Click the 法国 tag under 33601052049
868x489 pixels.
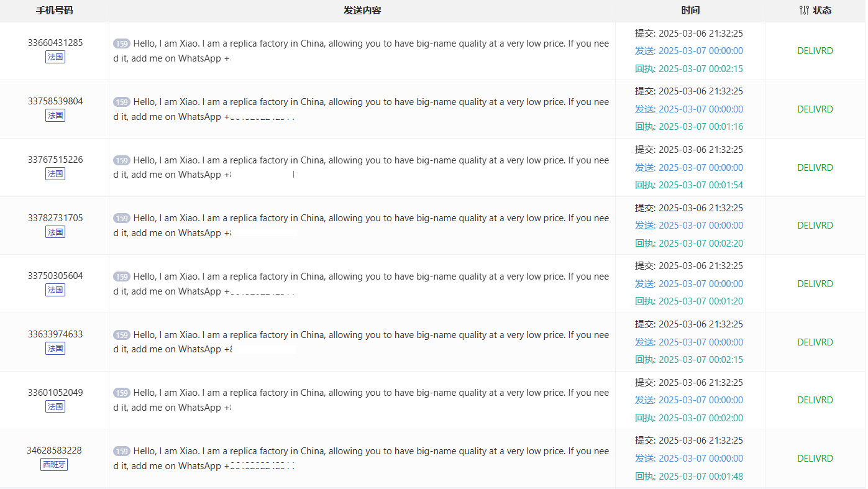point(55,407)
